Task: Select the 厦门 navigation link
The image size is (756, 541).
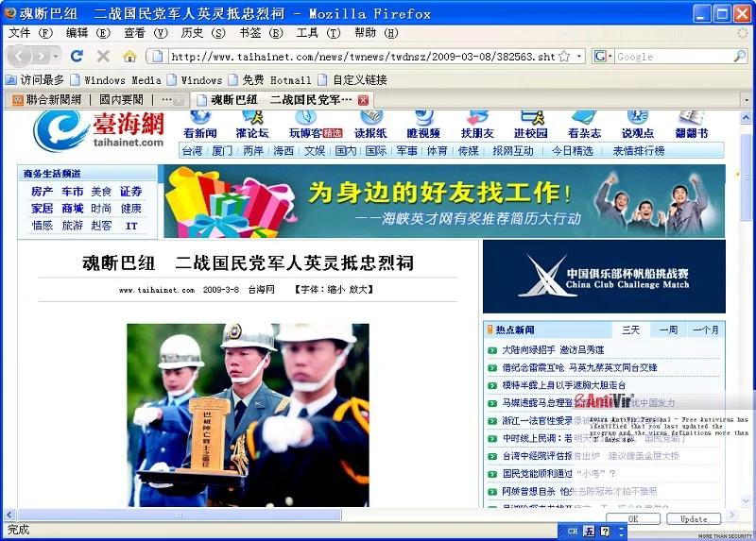Action: click(222, 151)
